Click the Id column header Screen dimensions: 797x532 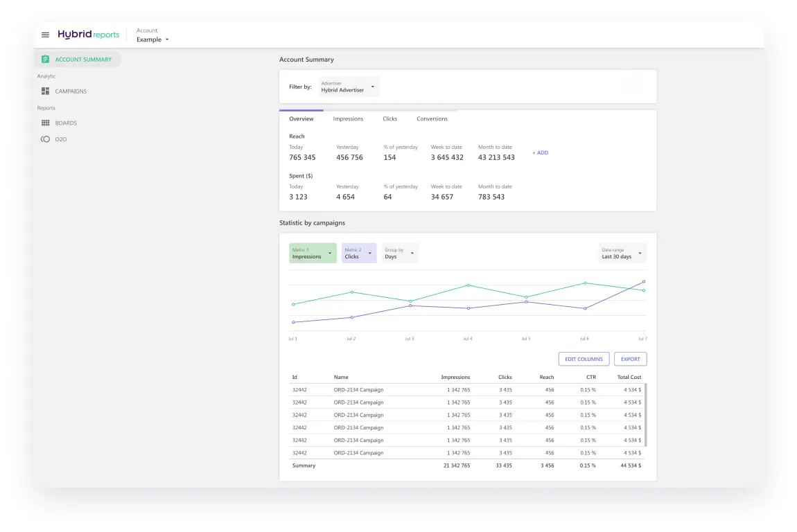(x=295, y=377)
